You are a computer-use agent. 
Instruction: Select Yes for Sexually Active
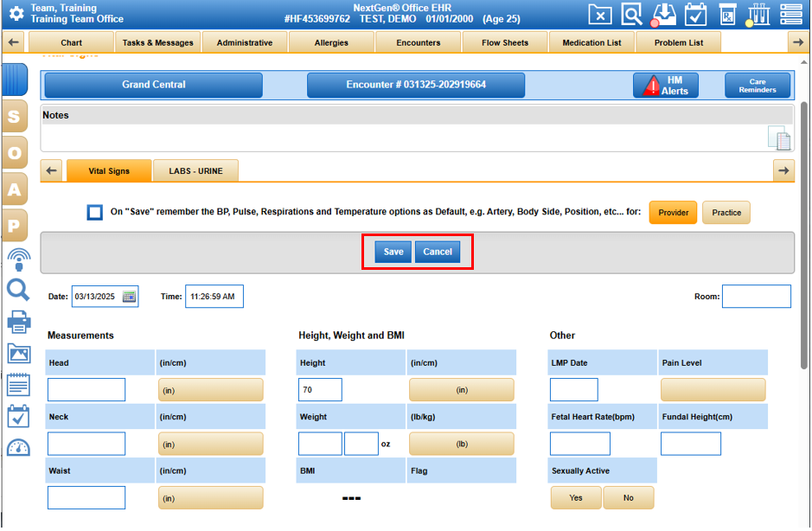[x=576, y=497]
